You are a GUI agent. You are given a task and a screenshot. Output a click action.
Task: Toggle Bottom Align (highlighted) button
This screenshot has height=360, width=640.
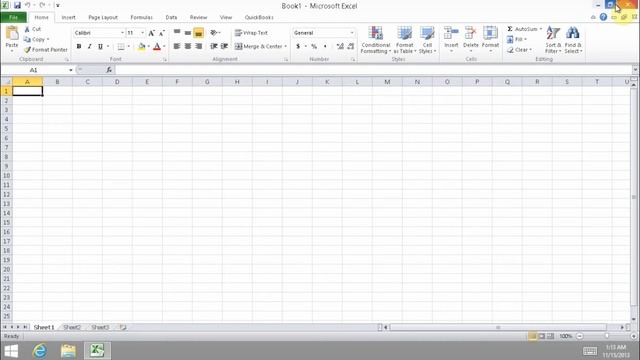(198, 33)
